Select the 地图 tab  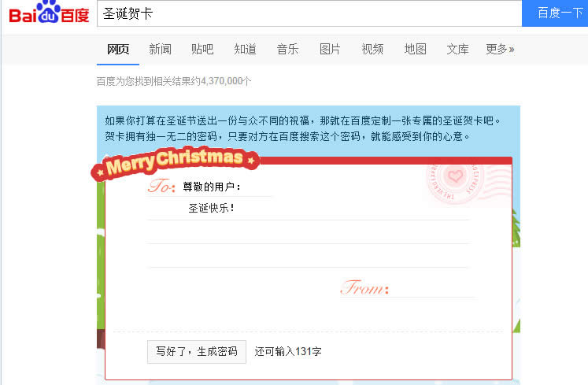click(415, 49)
